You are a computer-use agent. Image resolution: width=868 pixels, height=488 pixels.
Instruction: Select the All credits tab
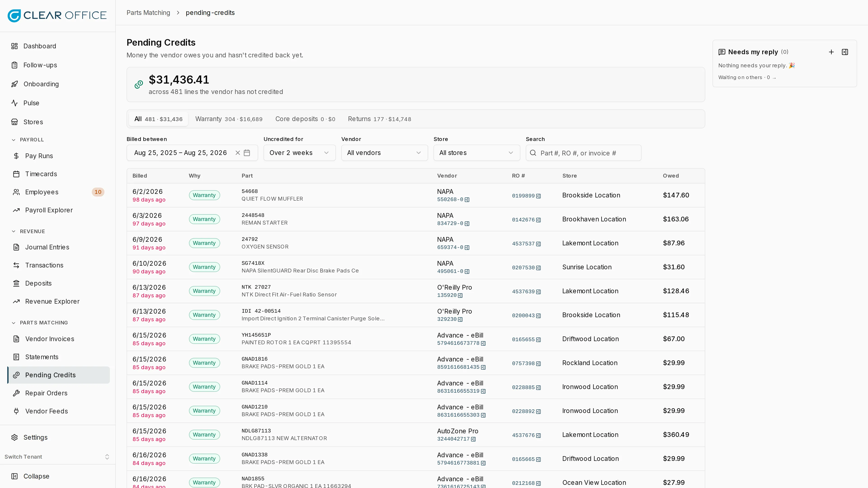[x=158, y=119]
